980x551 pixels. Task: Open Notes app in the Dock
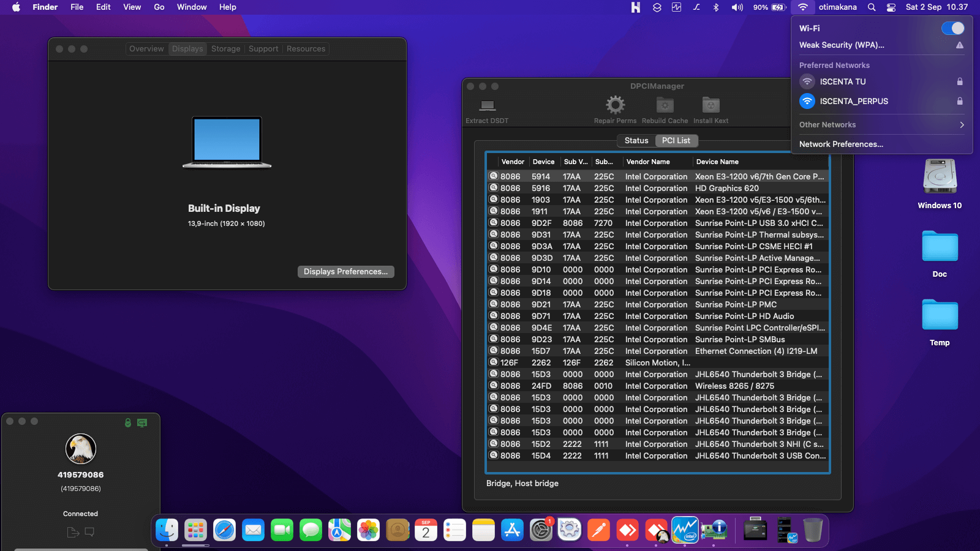coord(483,530)
